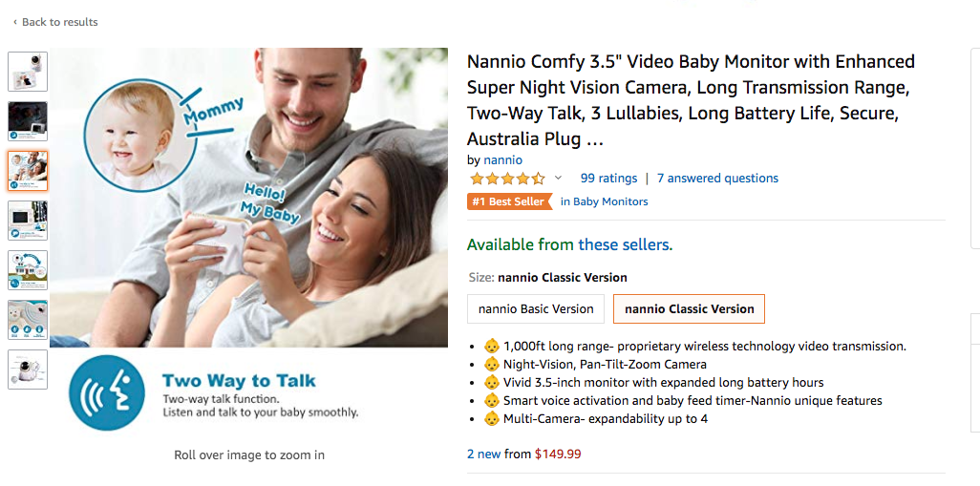Open the Baby Monitors category link

coord(610,201)
